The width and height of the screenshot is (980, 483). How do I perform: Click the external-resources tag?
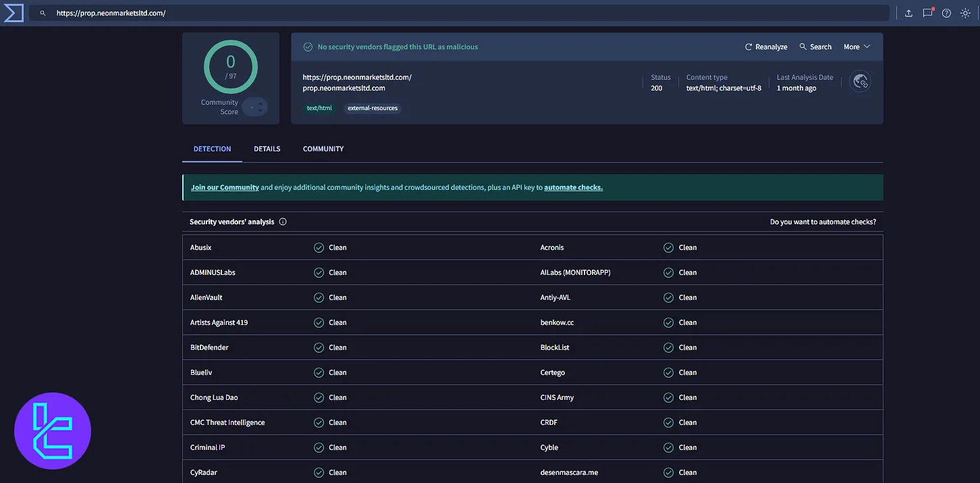coord(373,108)
